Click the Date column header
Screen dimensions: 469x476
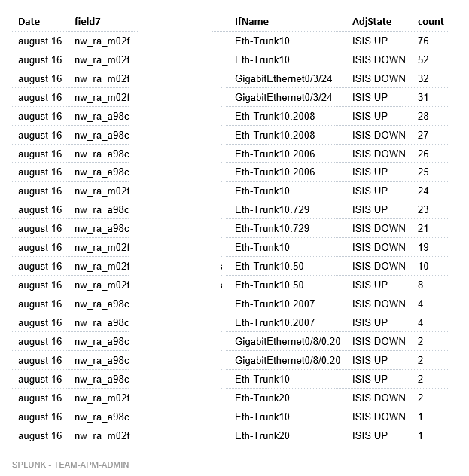(x=29, y=22)
